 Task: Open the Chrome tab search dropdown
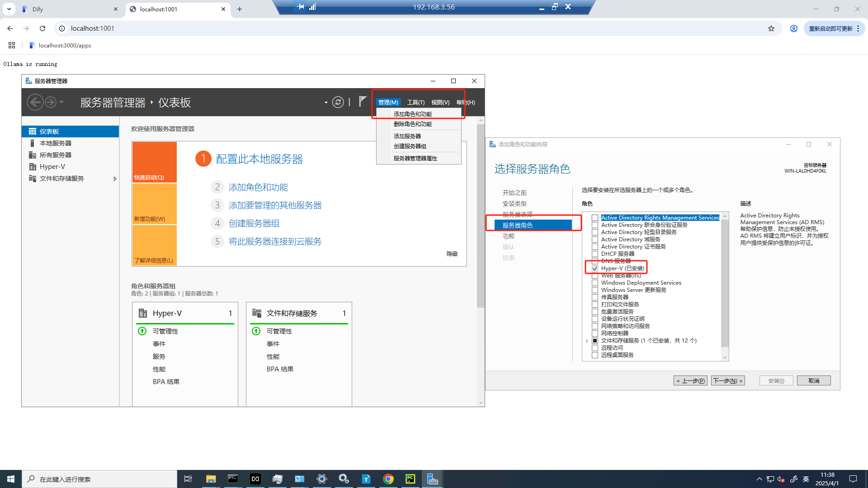(9, 9)
